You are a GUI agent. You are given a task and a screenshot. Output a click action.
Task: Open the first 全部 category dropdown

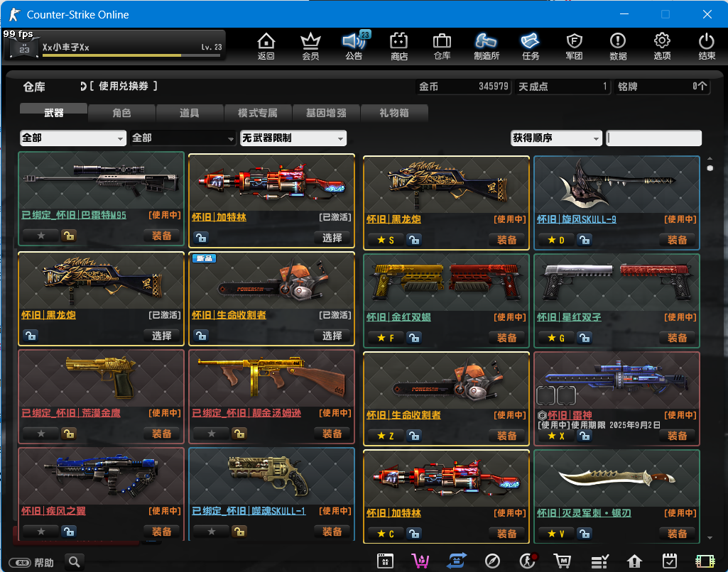[x=73, y=138]
